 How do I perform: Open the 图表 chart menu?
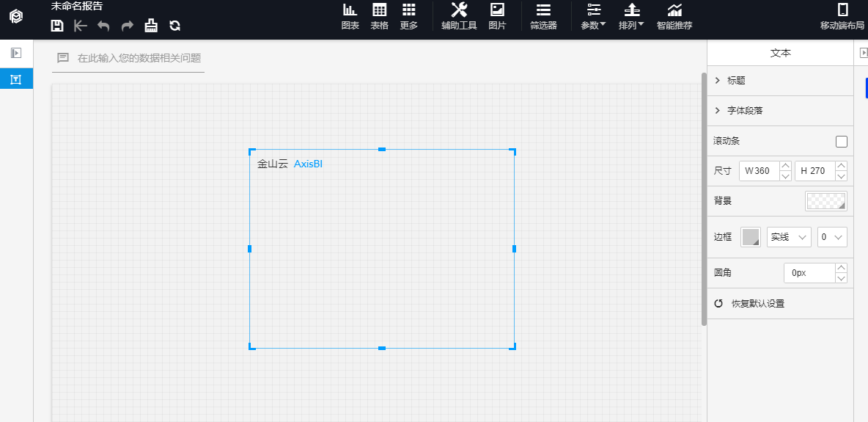(350, 17)
